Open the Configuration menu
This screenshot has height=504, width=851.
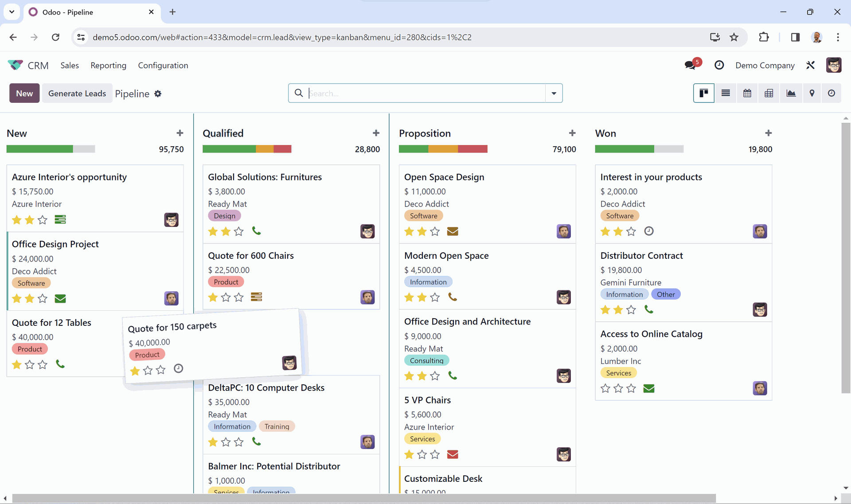(x=163, y=65)
